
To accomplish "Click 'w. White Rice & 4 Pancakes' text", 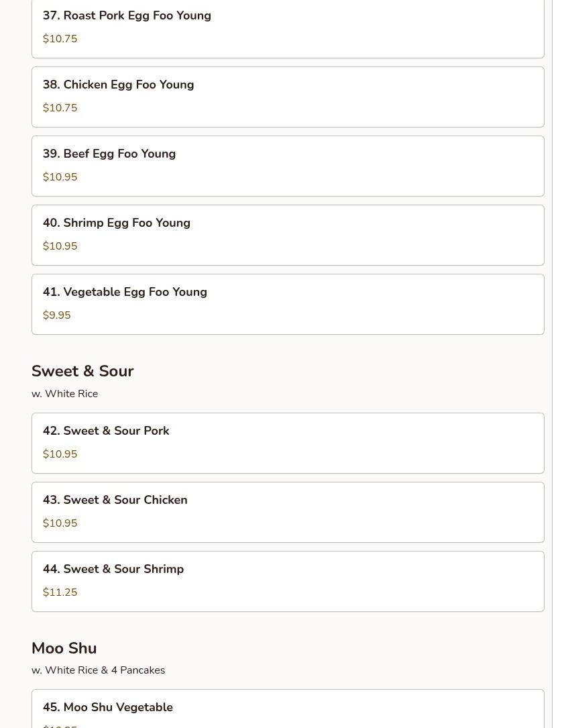I will 99,670.
